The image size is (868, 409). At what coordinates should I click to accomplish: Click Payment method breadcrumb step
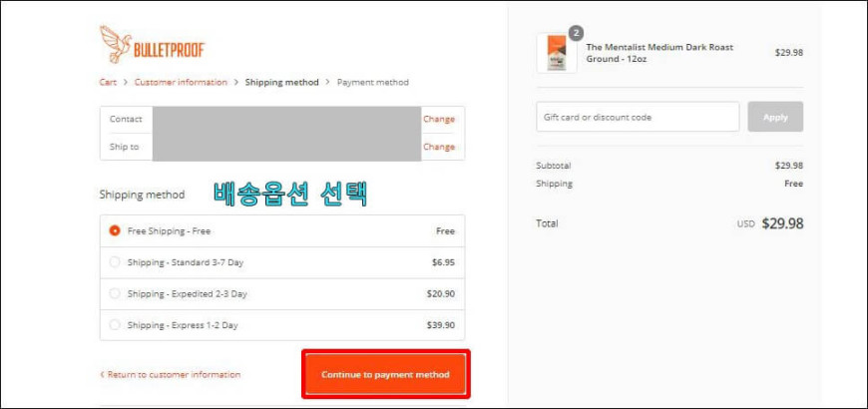(372, 82)
